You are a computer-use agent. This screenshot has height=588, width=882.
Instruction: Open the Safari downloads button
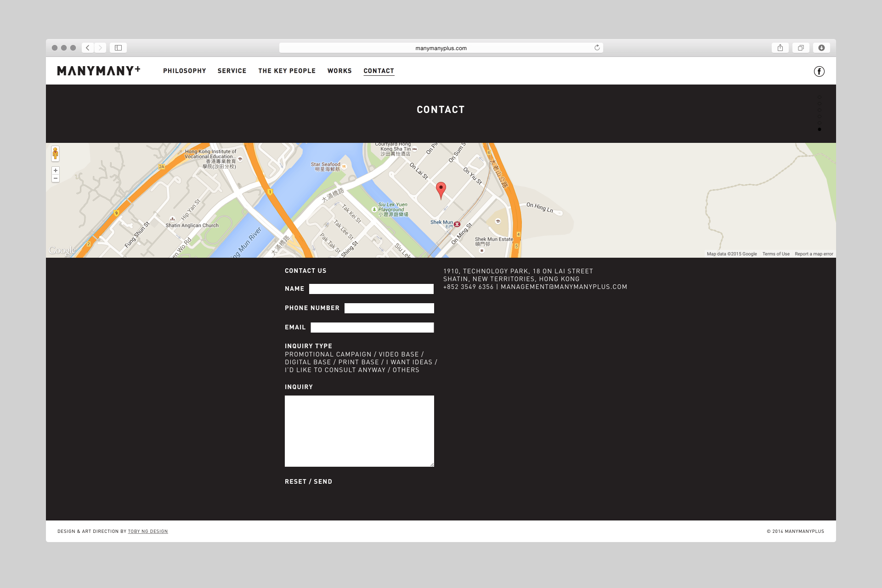821,48
